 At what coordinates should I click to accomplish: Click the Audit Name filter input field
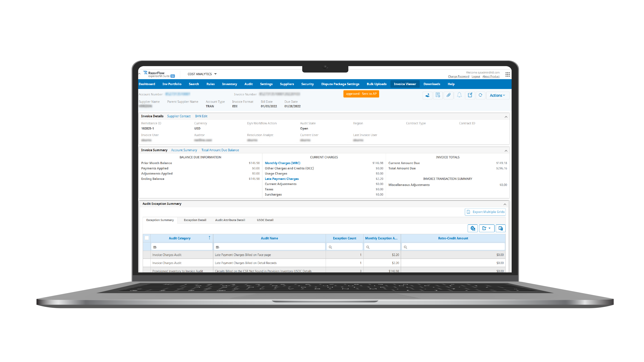pyautogui.click(x=269, y=247)
